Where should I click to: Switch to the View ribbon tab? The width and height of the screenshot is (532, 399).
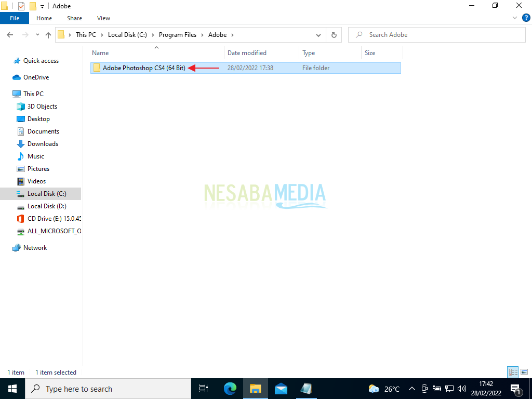pos(103,18)
